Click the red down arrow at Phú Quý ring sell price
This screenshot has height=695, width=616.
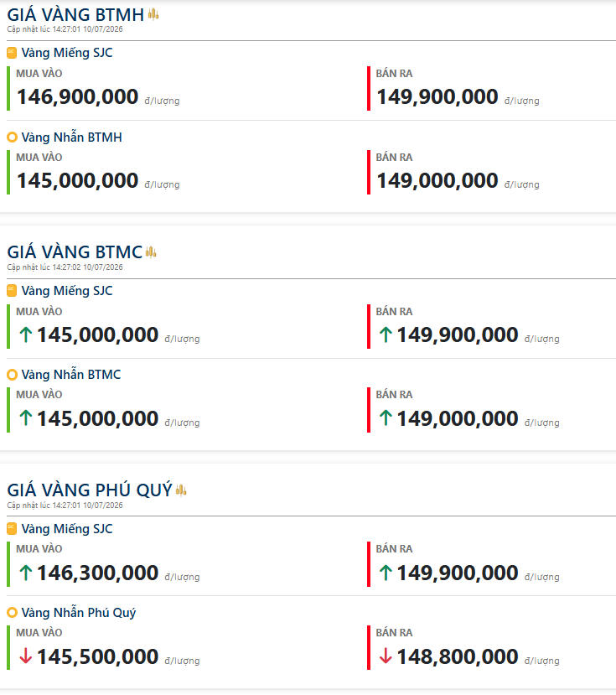pos(386,656)
